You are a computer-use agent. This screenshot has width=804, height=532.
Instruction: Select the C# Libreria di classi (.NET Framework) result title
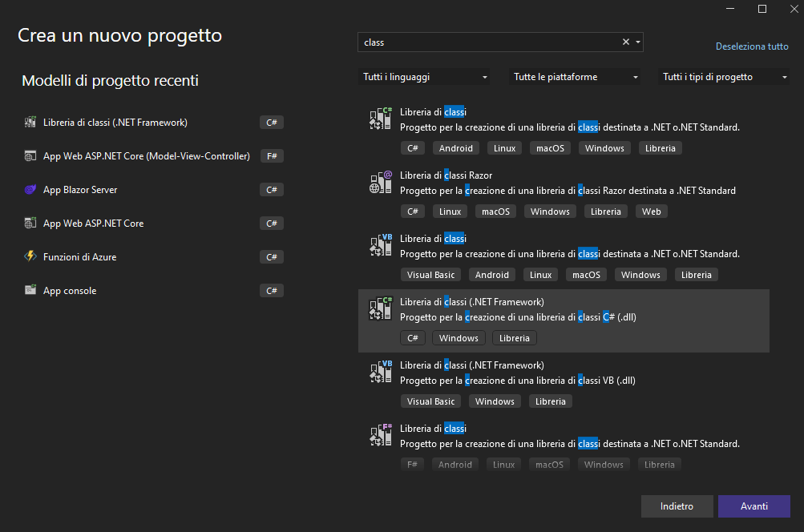click(x=471, y=302)
